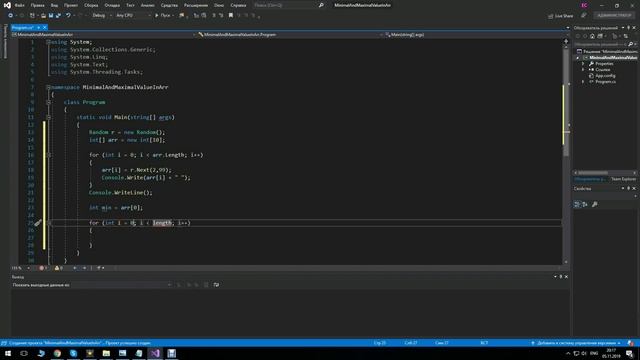Open the project navigation dropdown in editor
640x360 pixels.
pyautogui.click(x=104, y=35)
